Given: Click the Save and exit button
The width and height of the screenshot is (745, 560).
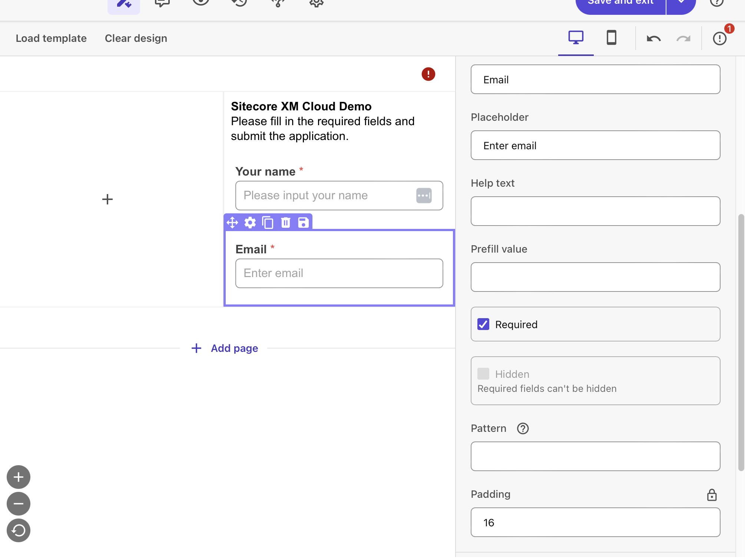Looking at the screenshot, I should (x=620, y=4).
